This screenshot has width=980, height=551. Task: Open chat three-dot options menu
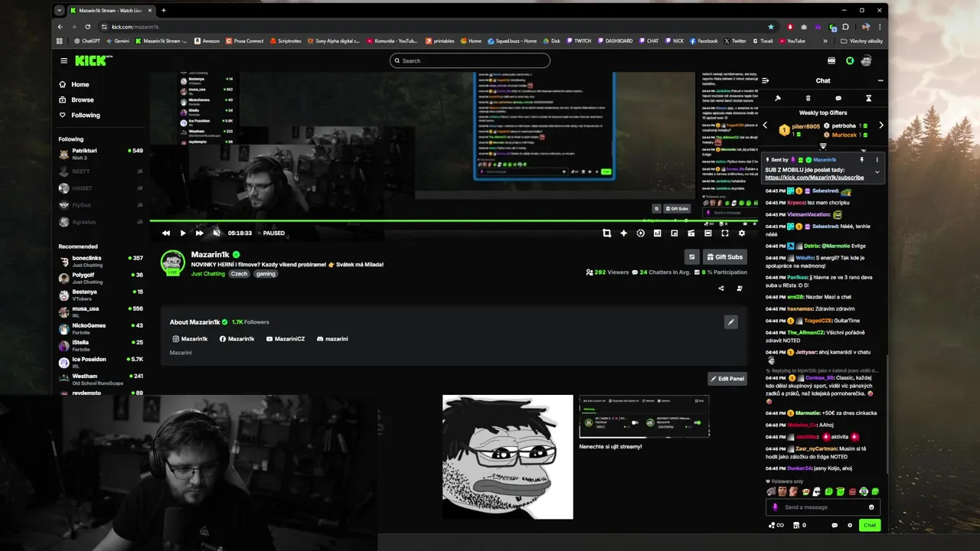point(880,80)
